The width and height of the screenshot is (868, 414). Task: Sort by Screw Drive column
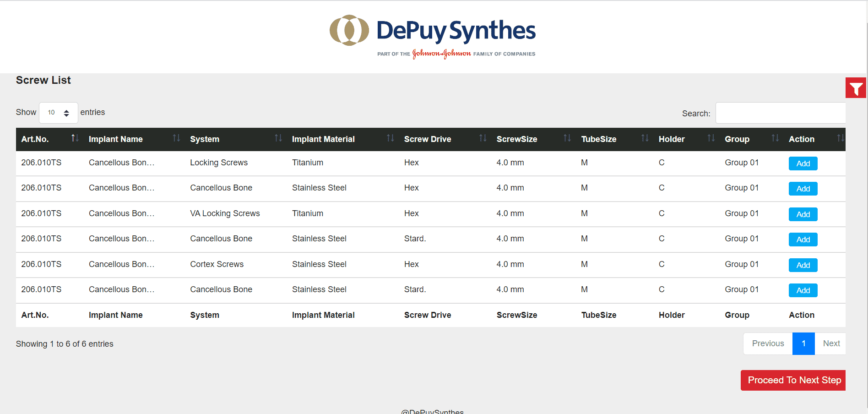(x=445, y=139)
